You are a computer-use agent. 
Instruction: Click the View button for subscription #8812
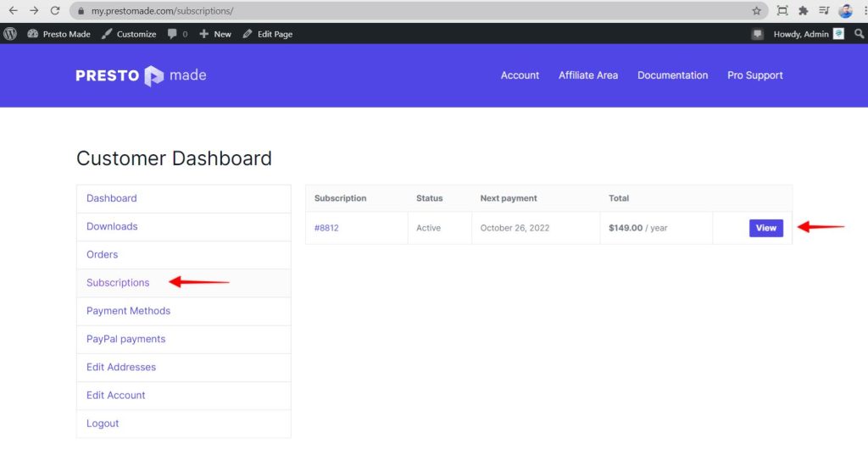click(765, 228)
